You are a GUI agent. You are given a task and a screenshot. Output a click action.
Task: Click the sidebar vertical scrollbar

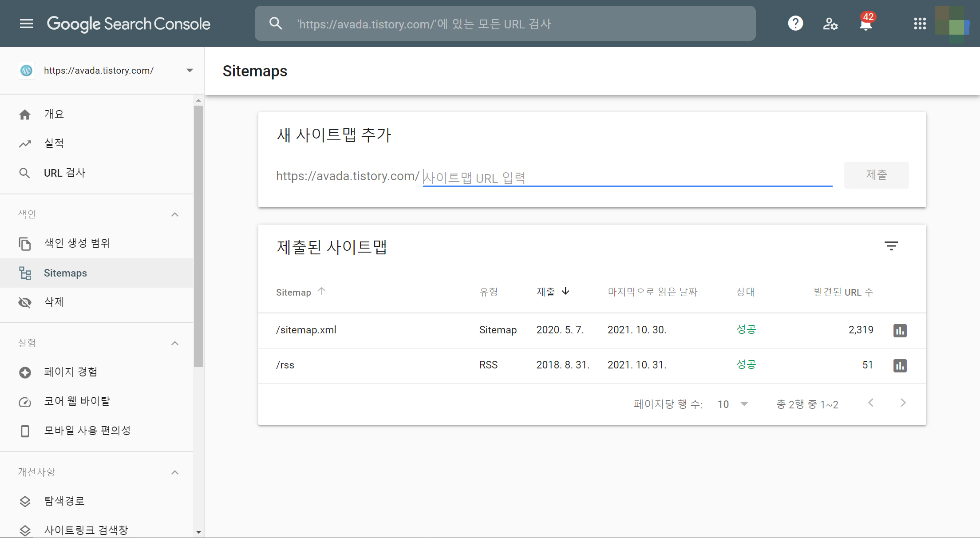click(198, 235)
